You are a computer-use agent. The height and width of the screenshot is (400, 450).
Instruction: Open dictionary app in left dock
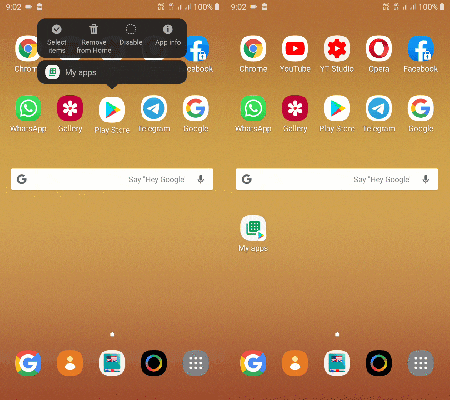[112, 363]
